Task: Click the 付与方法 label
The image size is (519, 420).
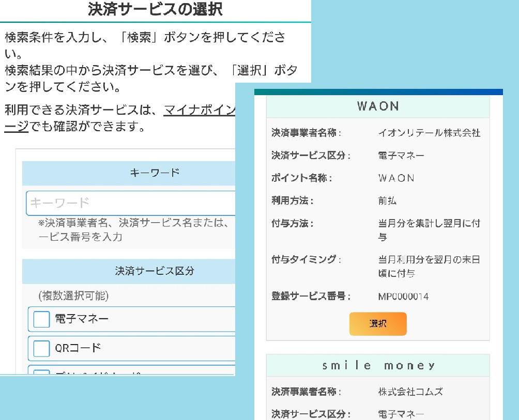Action: (292, 224)
